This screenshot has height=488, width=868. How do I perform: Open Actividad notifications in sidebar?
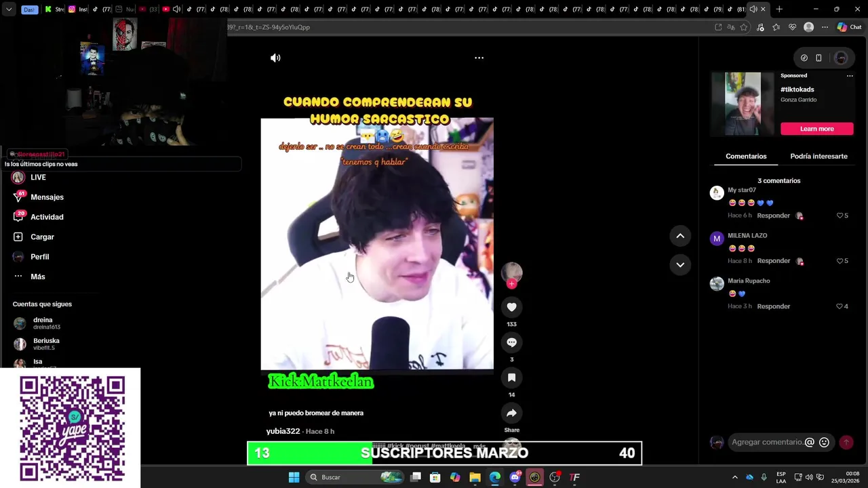[38, 217]
